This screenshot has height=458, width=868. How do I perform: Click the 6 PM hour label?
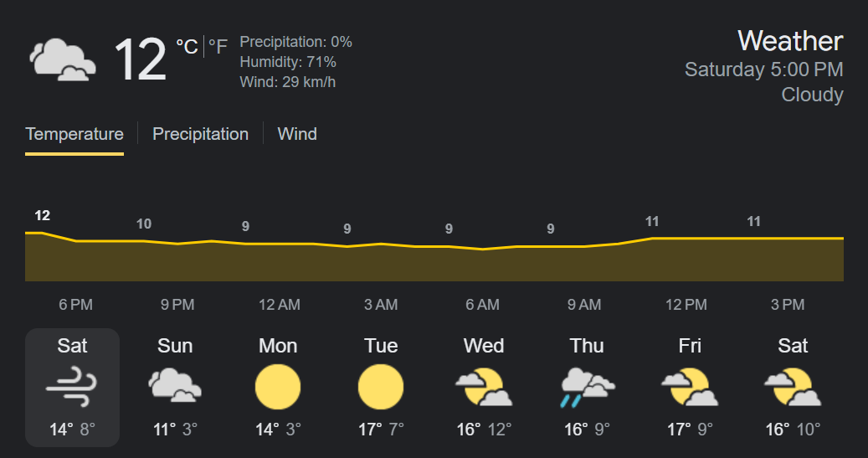tap(75, 305)
